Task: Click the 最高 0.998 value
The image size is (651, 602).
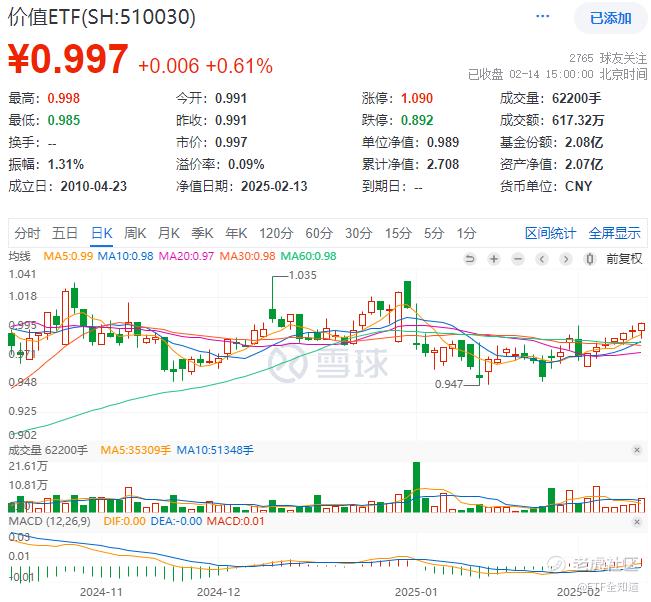Action: [64, 98]
